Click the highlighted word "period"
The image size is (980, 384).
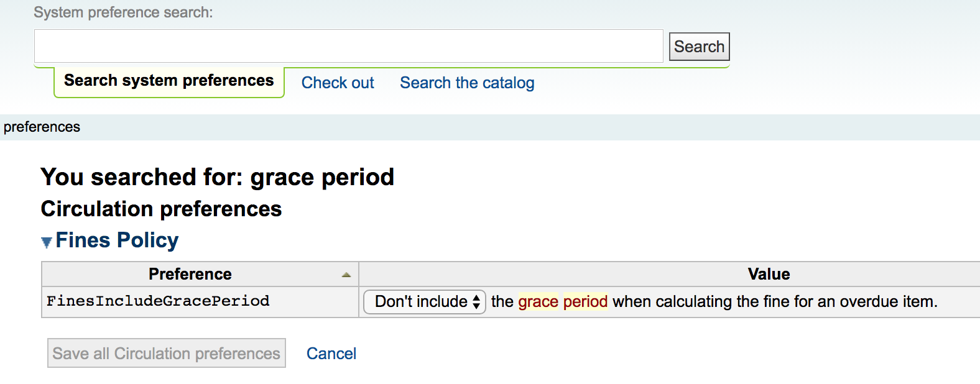[585, 302]
